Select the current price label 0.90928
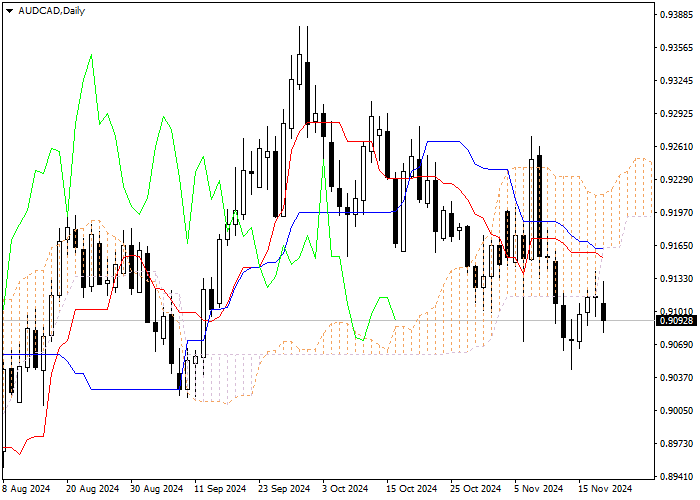700x500 pixels. pyautogui.click(x=676, y=321)
